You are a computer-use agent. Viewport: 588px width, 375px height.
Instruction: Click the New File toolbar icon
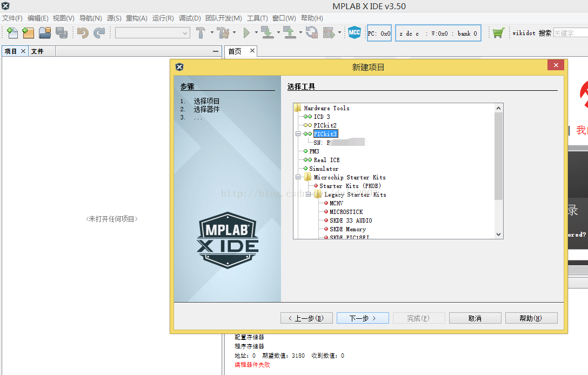click(x=12, y=33)
